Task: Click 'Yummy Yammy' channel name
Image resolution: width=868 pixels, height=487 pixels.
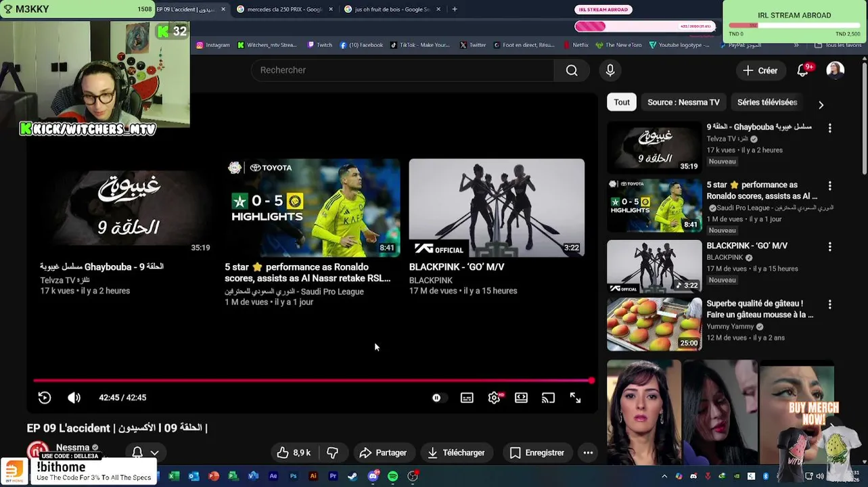Action: [x=730, y=327]
